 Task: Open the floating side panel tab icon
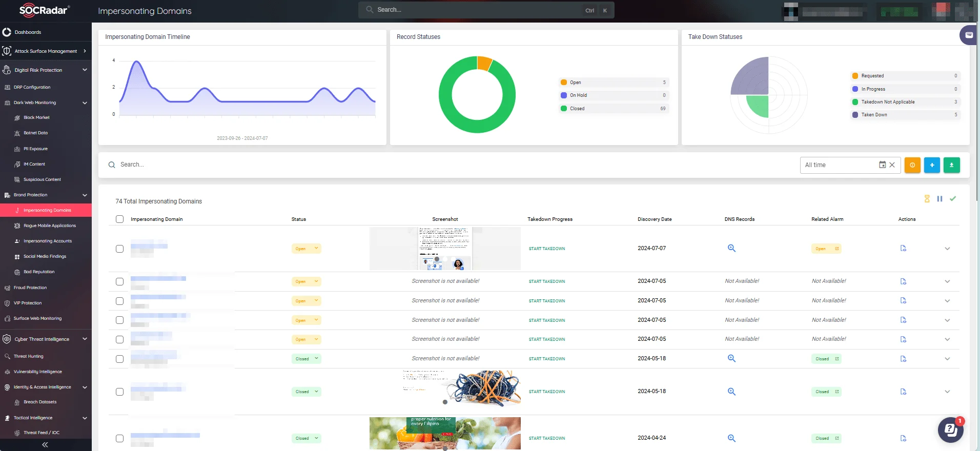969,35
